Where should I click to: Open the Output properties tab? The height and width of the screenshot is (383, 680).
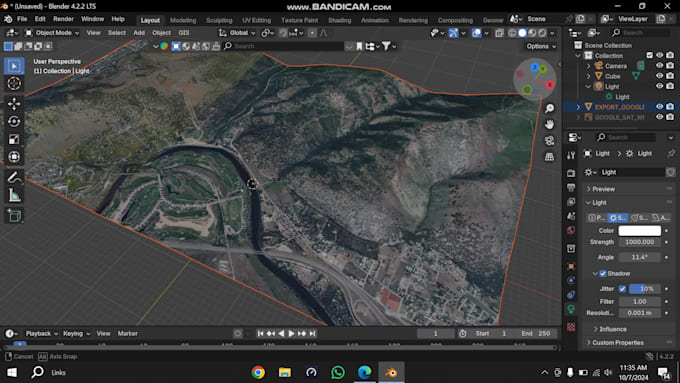(x=571, y=187)
